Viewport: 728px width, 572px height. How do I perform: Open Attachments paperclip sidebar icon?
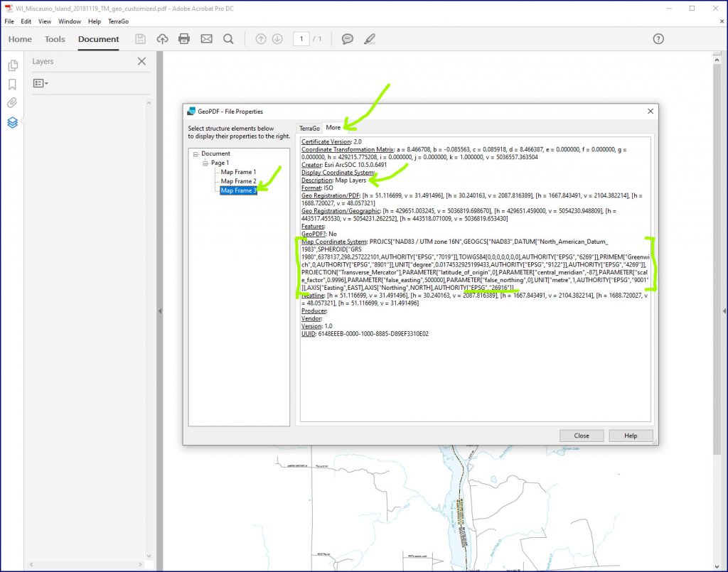pyautogui.click(x=13, y=102)
